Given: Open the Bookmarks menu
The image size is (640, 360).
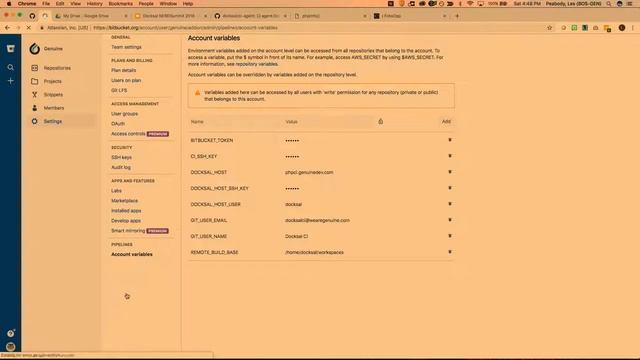Looking at the screenshot, I should coord(120,4).
